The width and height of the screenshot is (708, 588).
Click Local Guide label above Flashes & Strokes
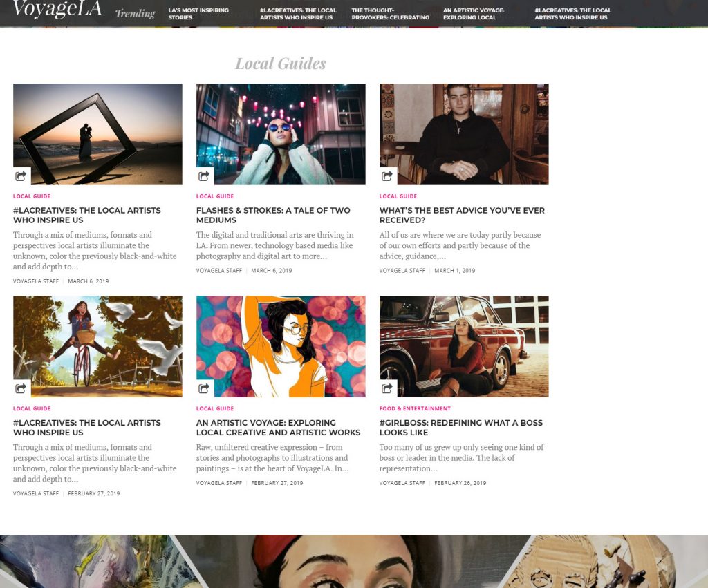[x=215, y=196]
